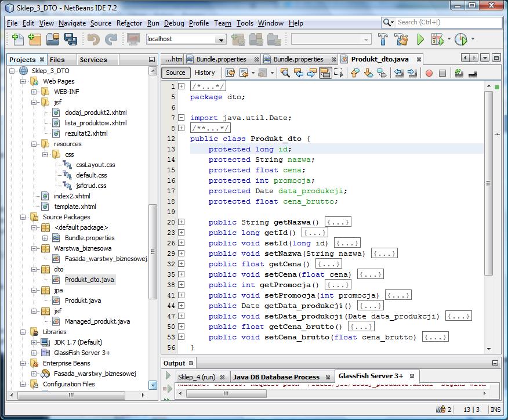Open the Navigate menu
The width and height of the screenshot is (508, 420).
click(x=72, y=23)
